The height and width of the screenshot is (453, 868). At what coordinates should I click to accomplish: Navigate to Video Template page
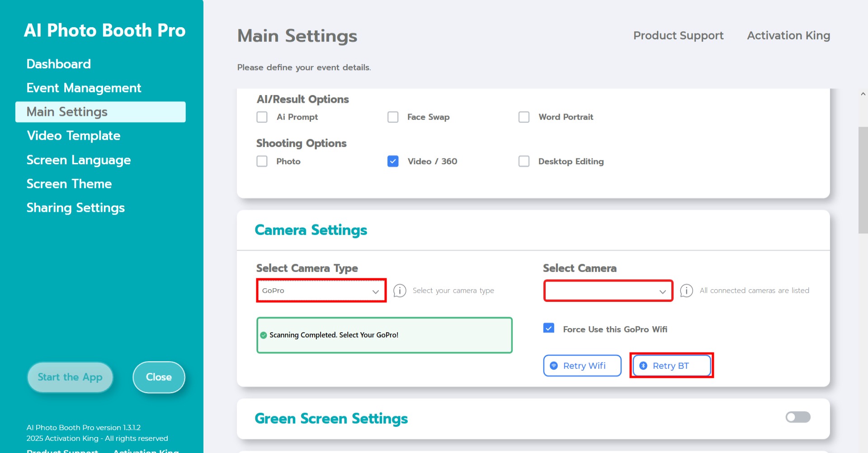point(73,136)
